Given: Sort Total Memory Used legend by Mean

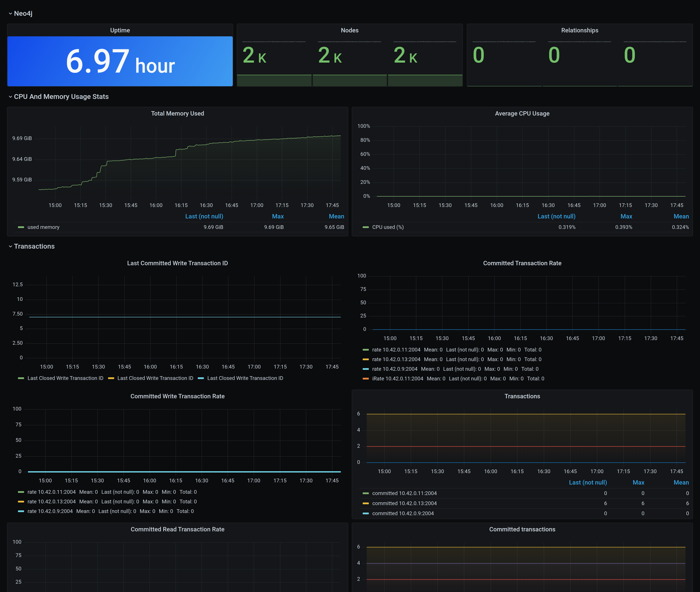Looking at the screenshot, I should [x=336, y=216].
